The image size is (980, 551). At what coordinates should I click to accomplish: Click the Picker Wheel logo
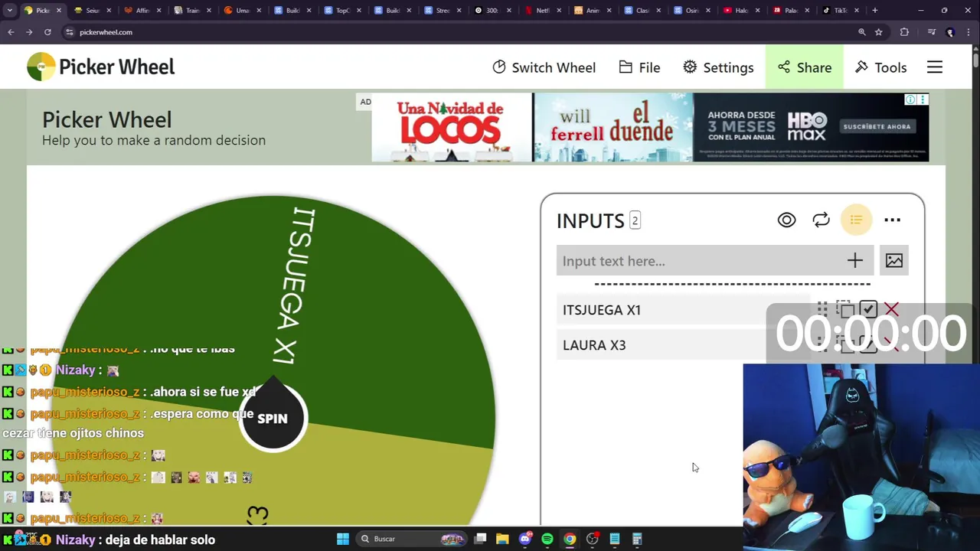pyautogui.click(x=100, y=67)
